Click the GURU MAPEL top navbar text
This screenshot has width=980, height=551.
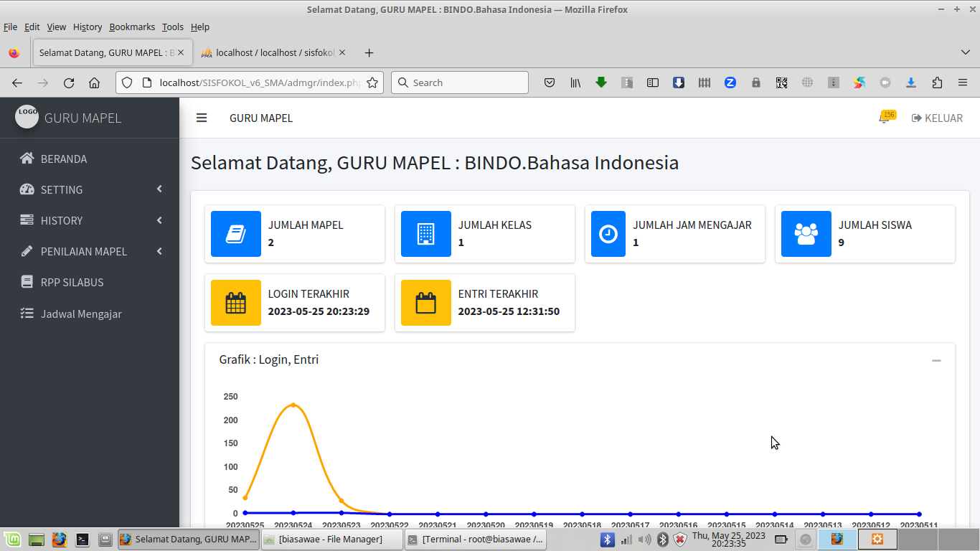[261, 118]
